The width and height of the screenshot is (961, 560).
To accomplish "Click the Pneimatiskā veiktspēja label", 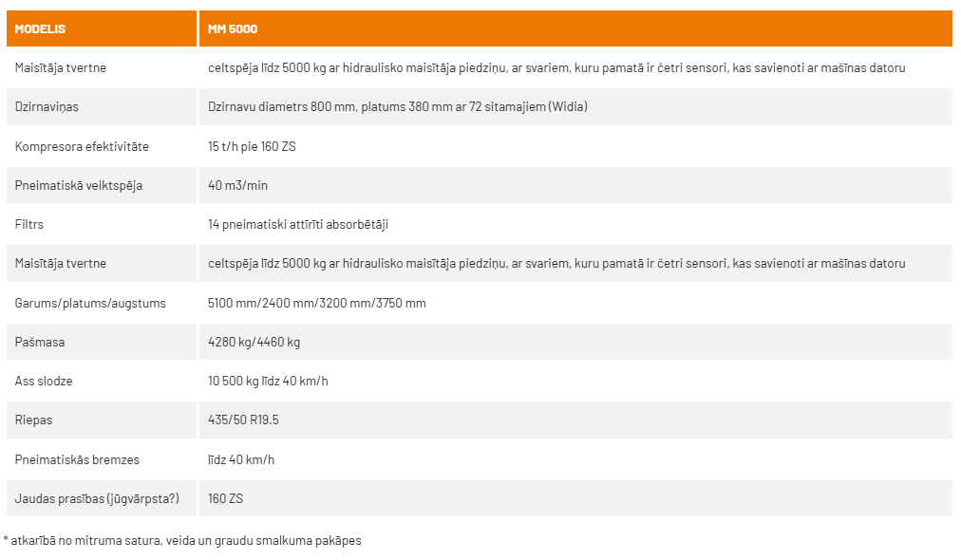I will click(x=79, y=185).
